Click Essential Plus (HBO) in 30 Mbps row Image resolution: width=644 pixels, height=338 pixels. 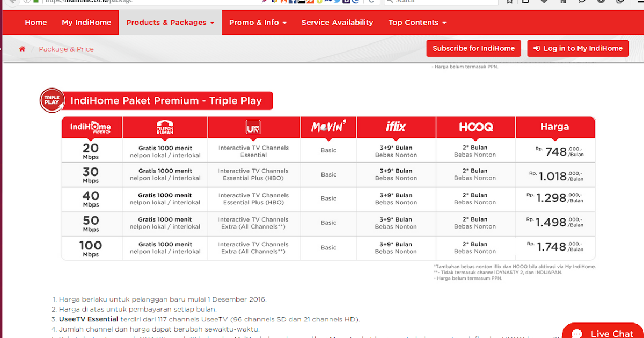[253, 178]
